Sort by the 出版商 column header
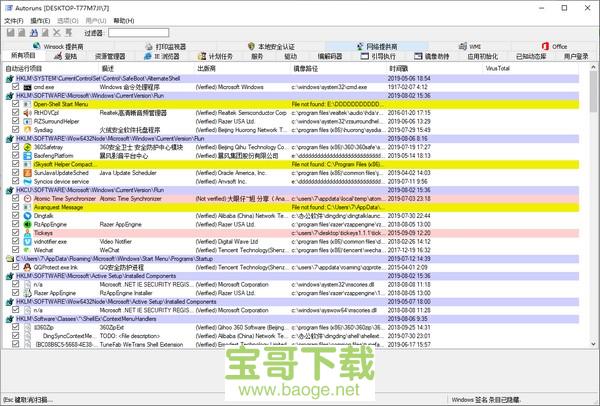 coord(243,68)
